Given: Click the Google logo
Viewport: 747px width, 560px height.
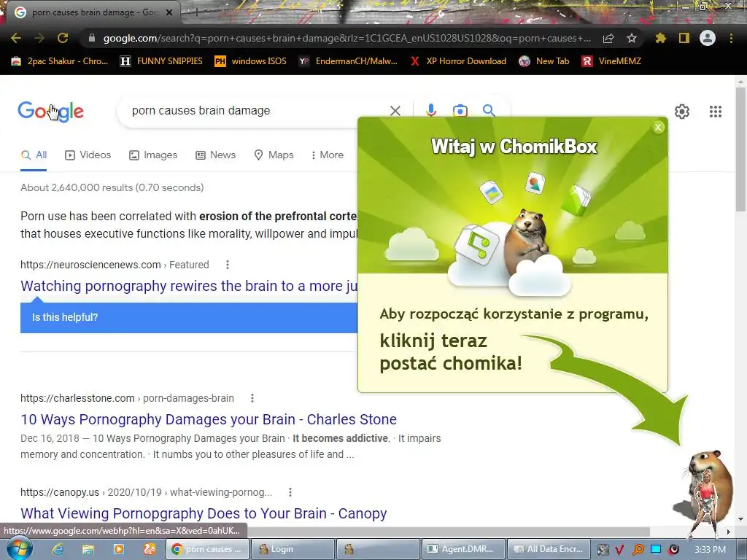Looking at the screenshot, I should pyautogui.click(x=51, y=112).
